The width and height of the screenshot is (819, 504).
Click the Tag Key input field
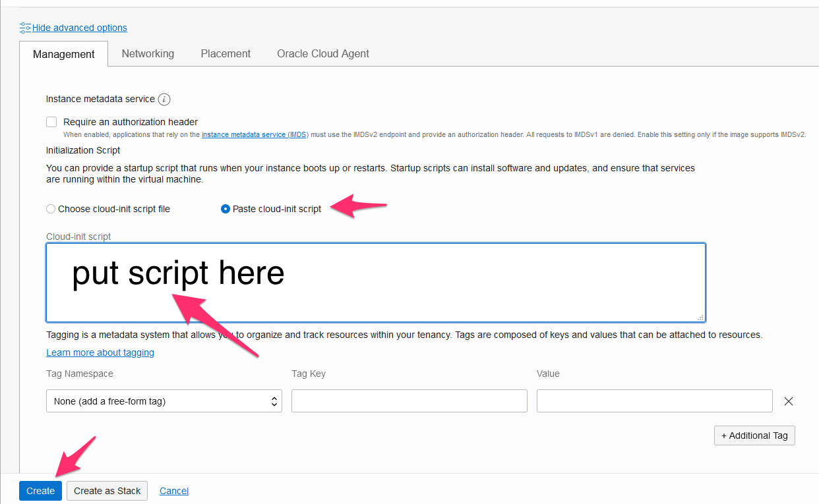(409, 401)
